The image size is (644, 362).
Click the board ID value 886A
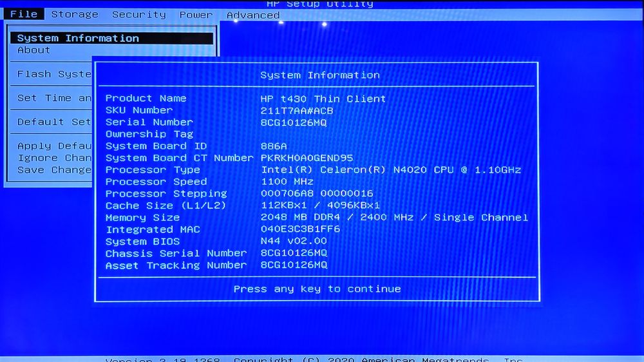coord(274,146)
